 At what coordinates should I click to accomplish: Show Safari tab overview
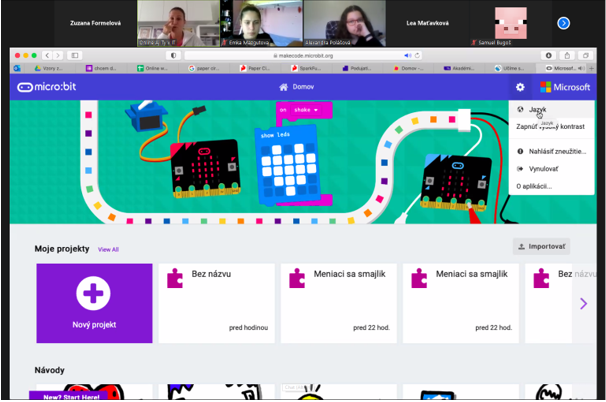[586, 56]
